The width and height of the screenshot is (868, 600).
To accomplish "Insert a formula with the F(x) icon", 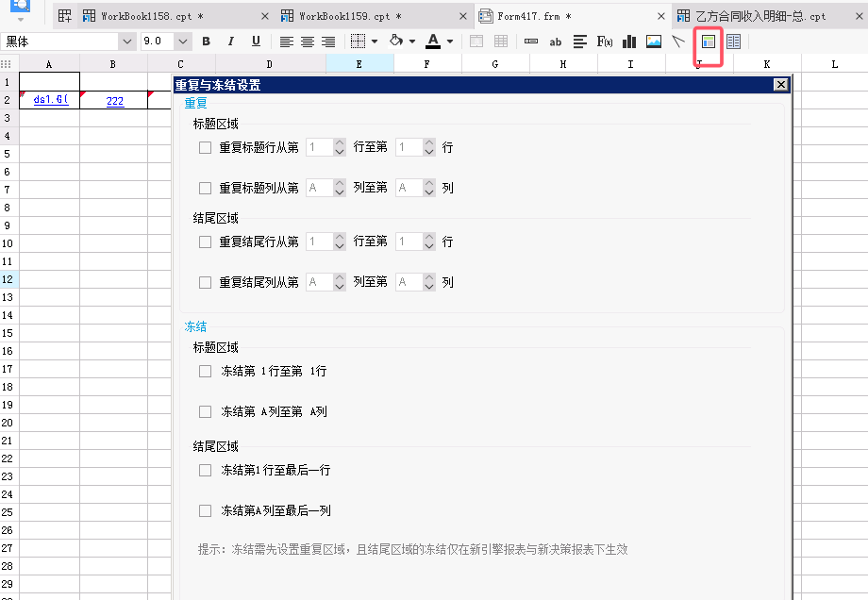I will coord(605,42).
